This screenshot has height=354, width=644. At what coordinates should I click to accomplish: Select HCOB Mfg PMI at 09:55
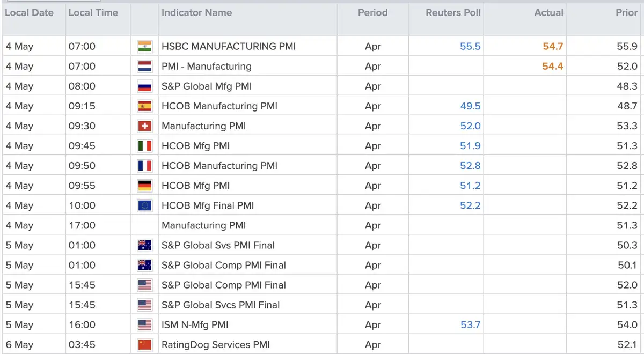click(x=196, y=186)
